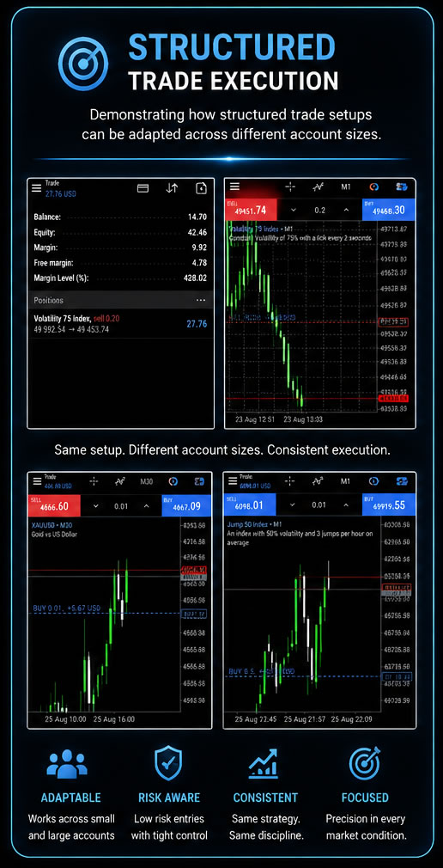The height and width of the screenshot is (868, 443).
Task: Open indicators icon on XAUUSD chart
Action: point(119,481)
